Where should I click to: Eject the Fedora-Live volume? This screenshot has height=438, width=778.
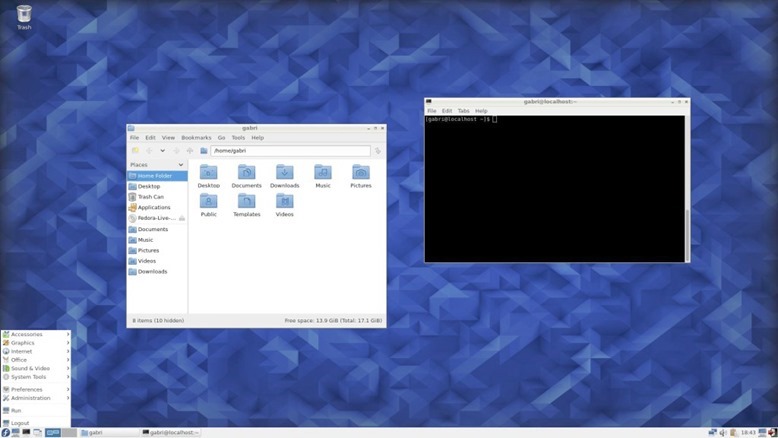[182, 218]
